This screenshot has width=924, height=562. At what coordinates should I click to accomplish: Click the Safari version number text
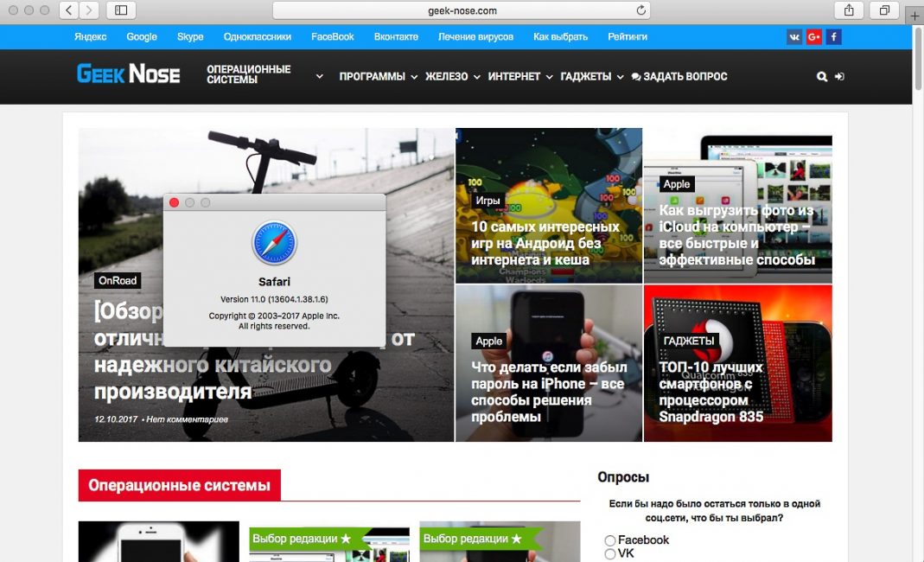274,299
